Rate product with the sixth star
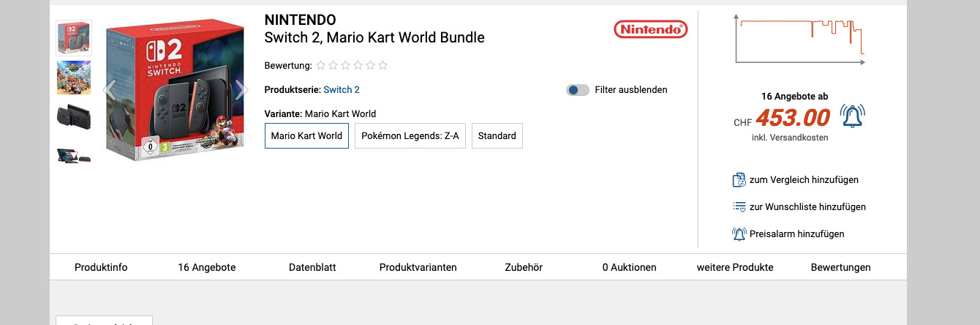Image resolution: width=980 pixels, height=325 pixels. 383,65
